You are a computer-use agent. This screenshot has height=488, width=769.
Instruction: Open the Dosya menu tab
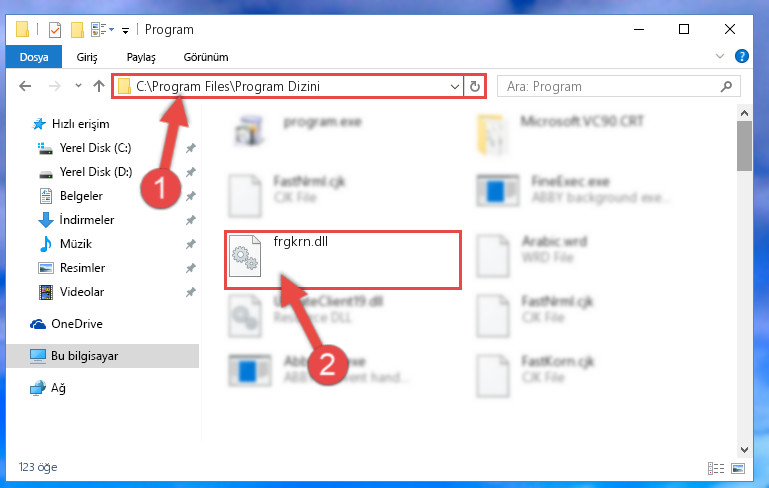click(x=34, y=57)
